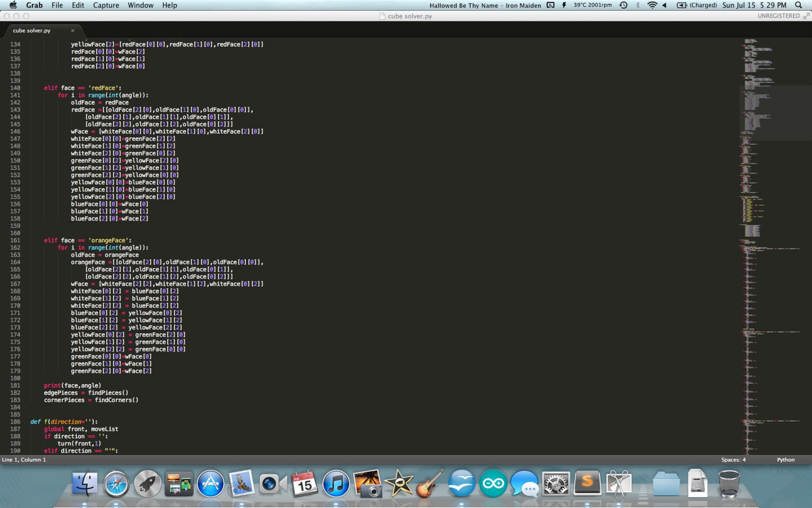Select the cube solver.py tab
The image size is (812, 508).
(x=32, y=30)
